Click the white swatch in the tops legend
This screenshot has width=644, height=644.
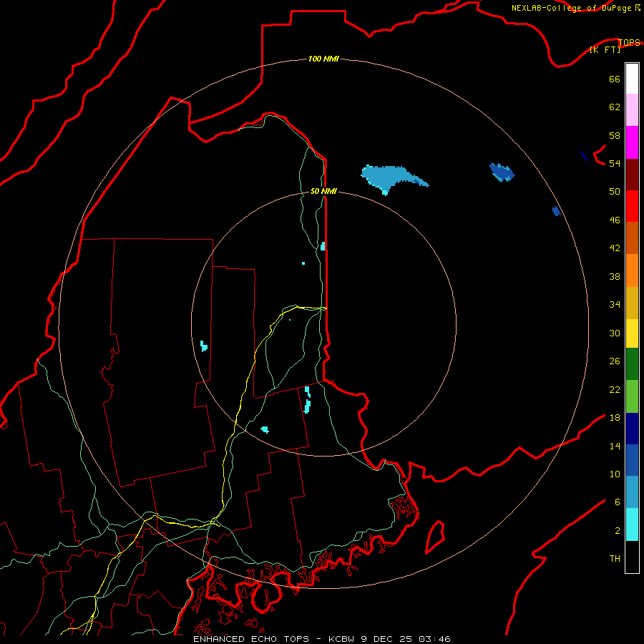point(632,79)
